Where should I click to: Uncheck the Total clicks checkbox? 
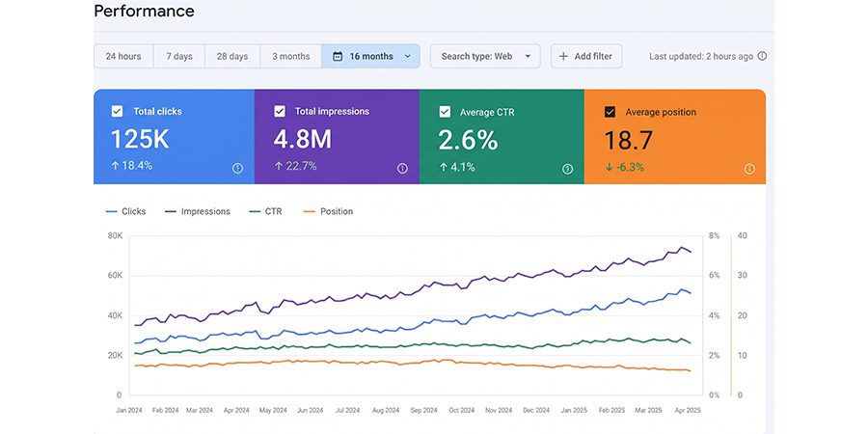(117, 111)
